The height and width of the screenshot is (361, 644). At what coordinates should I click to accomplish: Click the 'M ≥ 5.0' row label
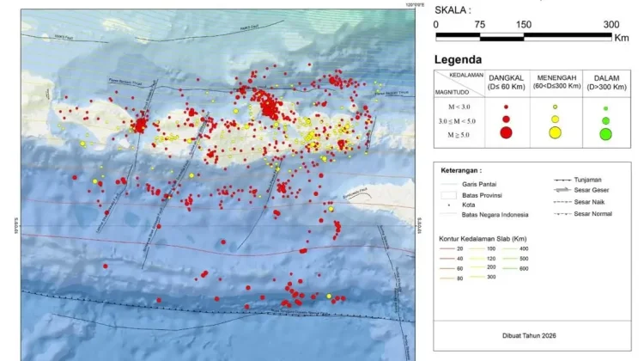[459, 135]
